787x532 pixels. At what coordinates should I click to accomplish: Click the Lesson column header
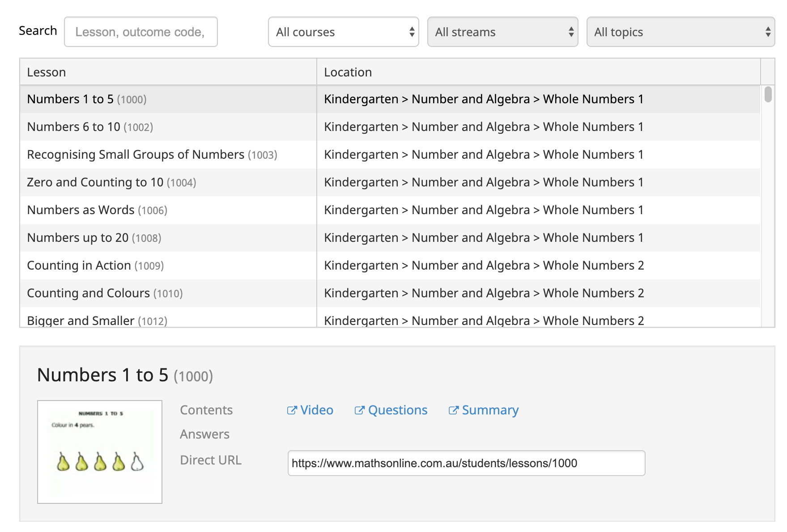point(47,72)
